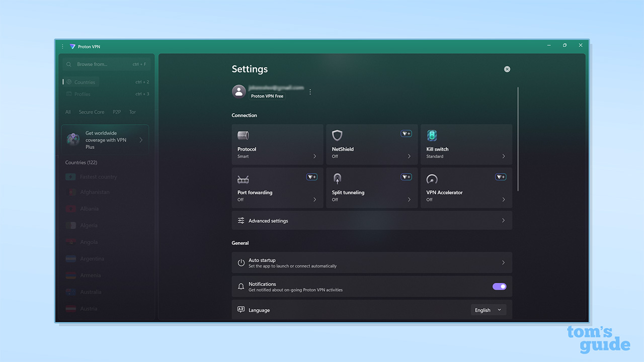
Task: Click the Countries (122) heading
Action: pos(81,162)
